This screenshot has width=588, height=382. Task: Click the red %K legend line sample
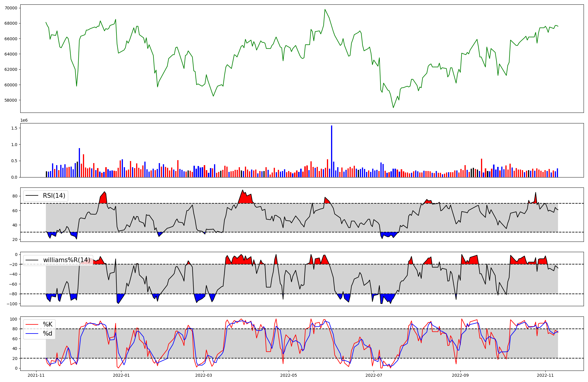[x=32, y=324]
